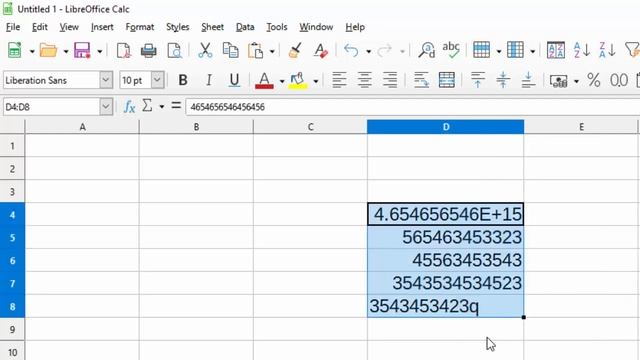This screenshot has width=640, height=360.
Task: Select row 9 header
Action: tap(12, 329)
